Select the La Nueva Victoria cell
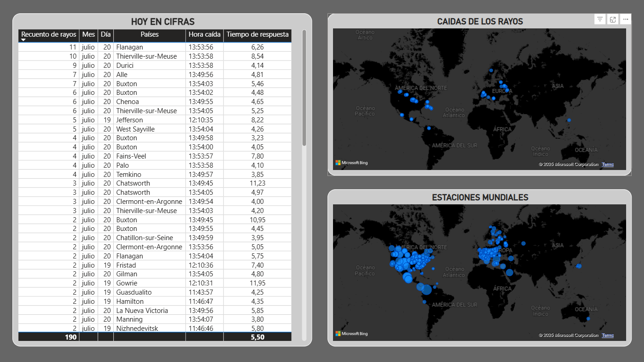This screenshot has height=362, width=644. pyautogui.click(x=150, y=311)
